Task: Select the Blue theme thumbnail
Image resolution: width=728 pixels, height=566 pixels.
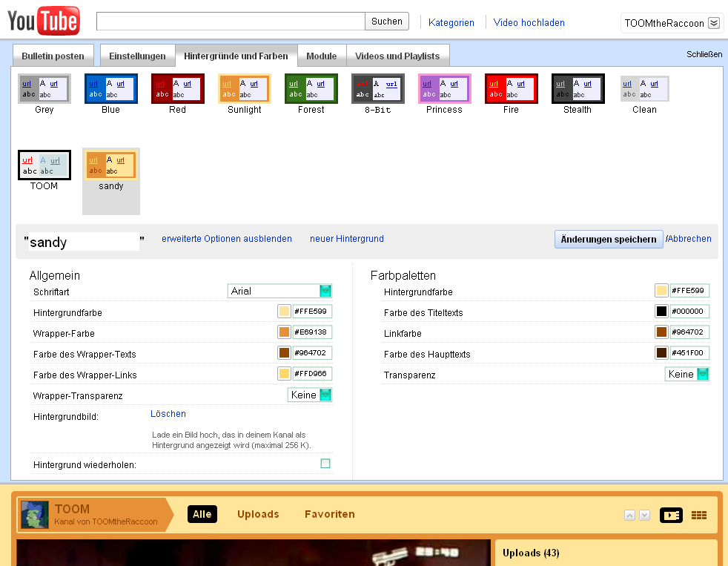Action: click(111, 88)
